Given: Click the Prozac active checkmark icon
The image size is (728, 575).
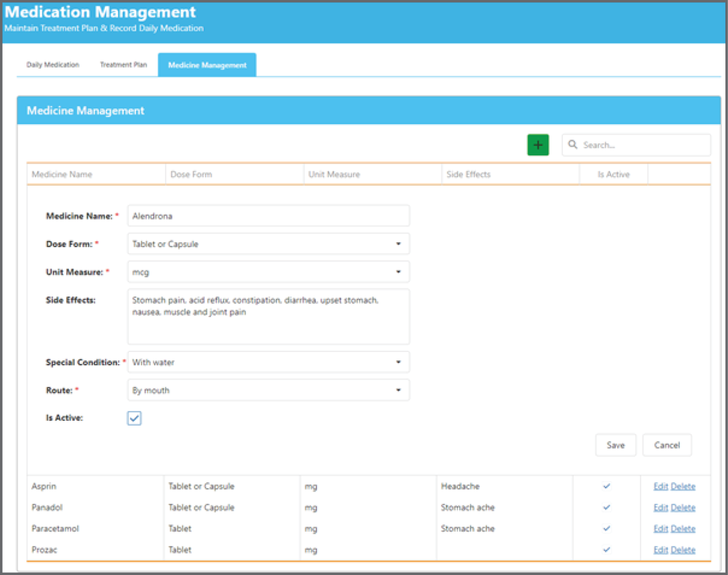Looking at the screenshot, I should 606,549.
